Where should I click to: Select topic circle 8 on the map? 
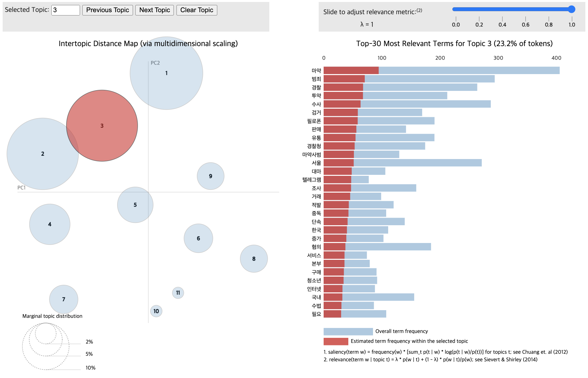point(254,259)
